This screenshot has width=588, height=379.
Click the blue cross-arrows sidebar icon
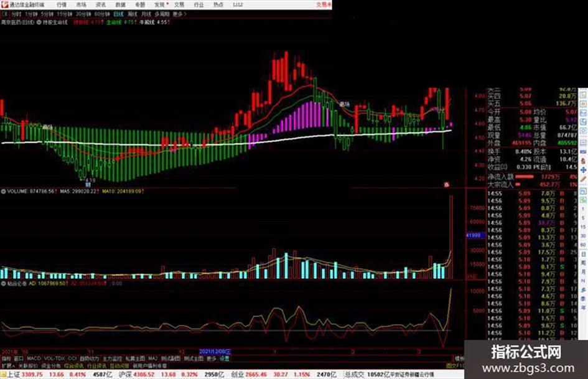pos(584,170)
